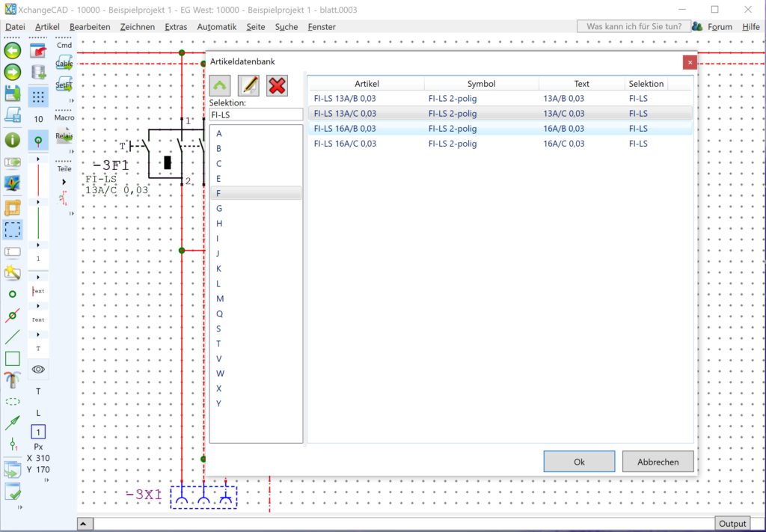Expand the output panel with the up arrow
The image size is (766, 532).
85,524
